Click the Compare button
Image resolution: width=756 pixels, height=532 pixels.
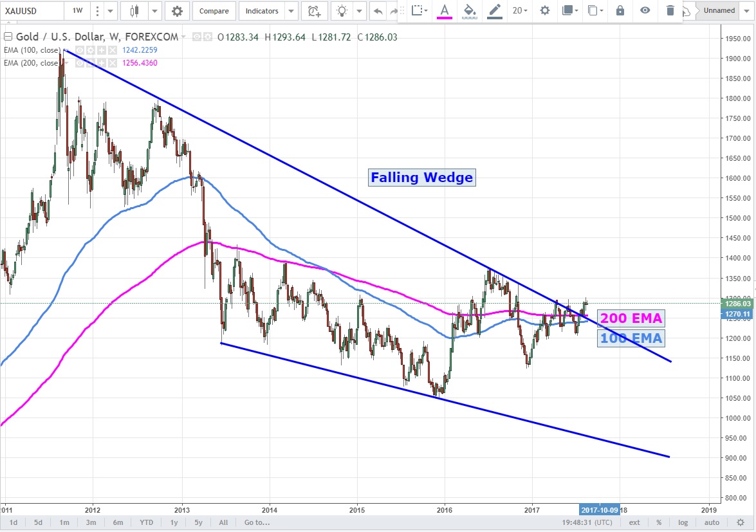pyautogui.click(x=214, y=11)
